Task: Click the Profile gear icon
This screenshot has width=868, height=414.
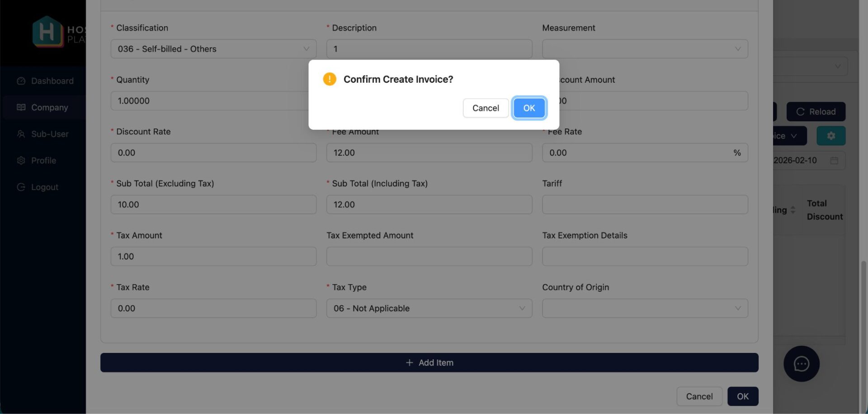Action: pyautogui.click(x=21, y=160)
